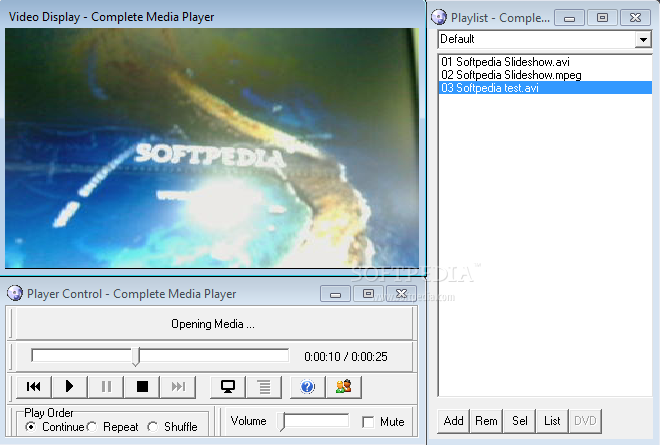Close the Playlist window

(636, 18)
